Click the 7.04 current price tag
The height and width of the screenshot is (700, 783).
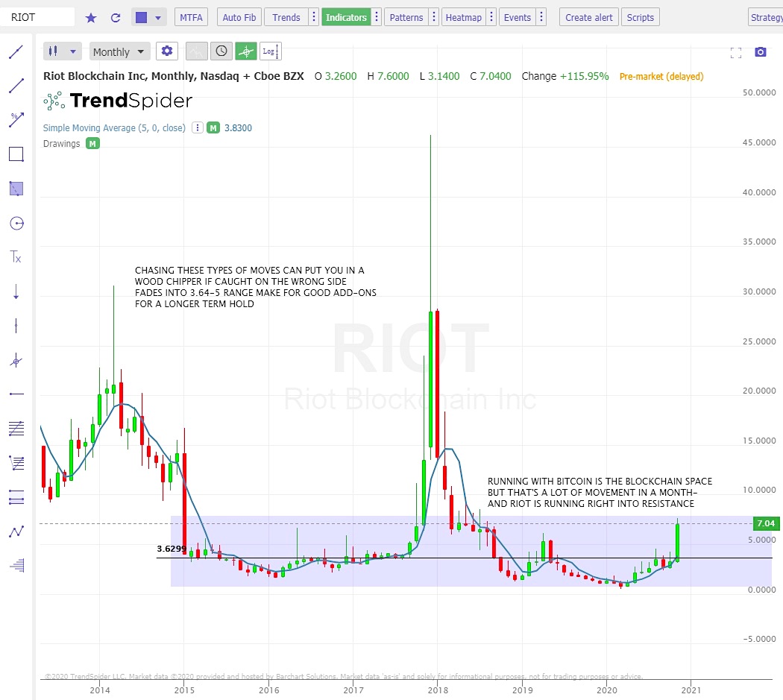coord(766,523)
